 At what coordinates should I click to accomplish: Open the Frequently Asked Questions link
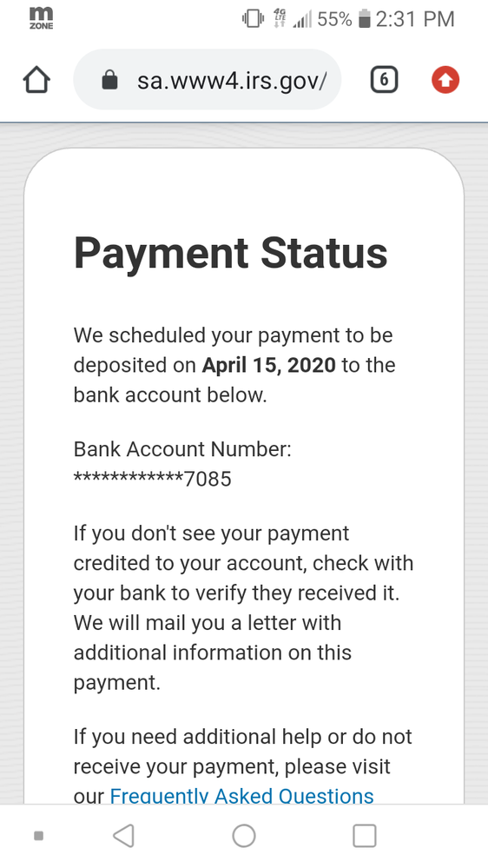point(241,796)
